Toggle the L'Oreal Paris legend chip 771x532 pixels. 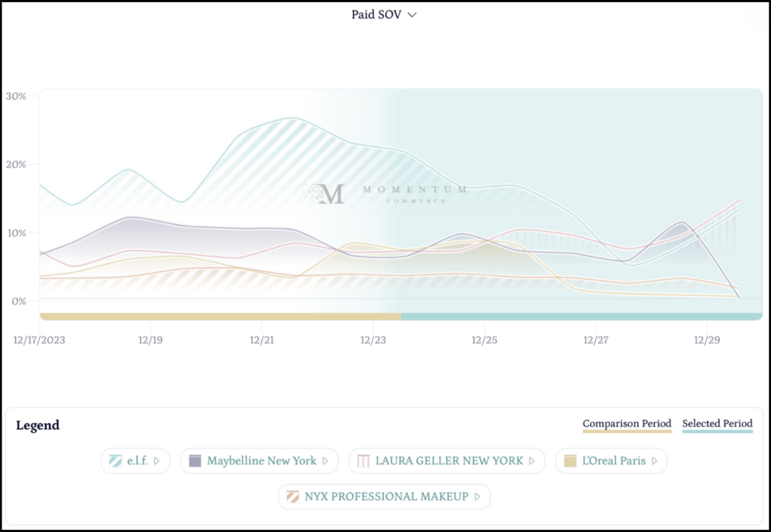[x=611, y=461]
